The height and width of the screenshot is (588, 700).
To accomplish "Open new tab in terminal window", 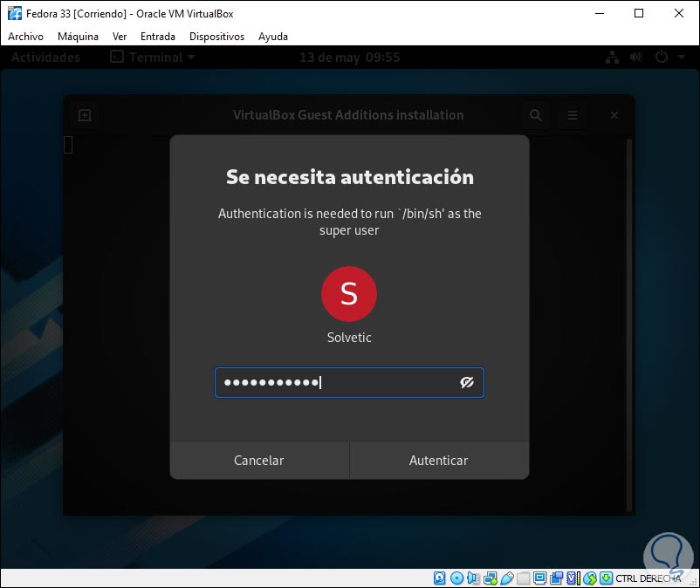I will pyautogui.click(x=85, y=115).
